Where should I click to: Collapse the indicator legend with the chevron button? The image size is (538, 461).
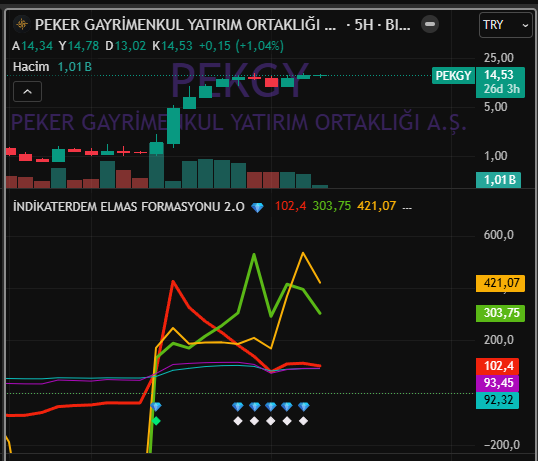pyautogui.click(x=27, y=92)
